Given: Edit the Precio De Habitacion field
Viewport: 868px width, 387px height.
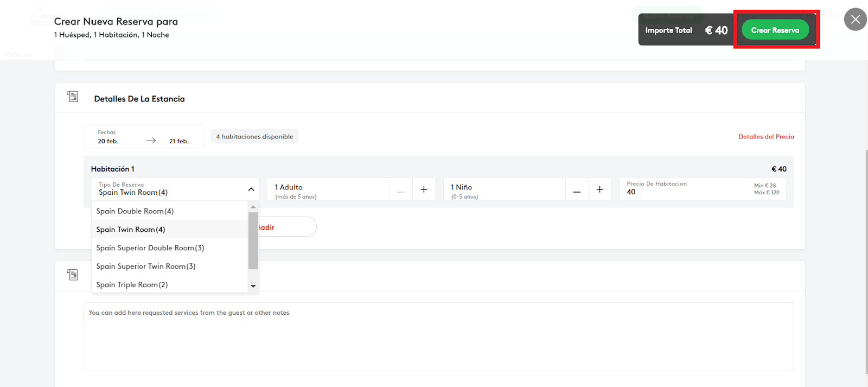Looking at the screenshot, I should point(703,189).
